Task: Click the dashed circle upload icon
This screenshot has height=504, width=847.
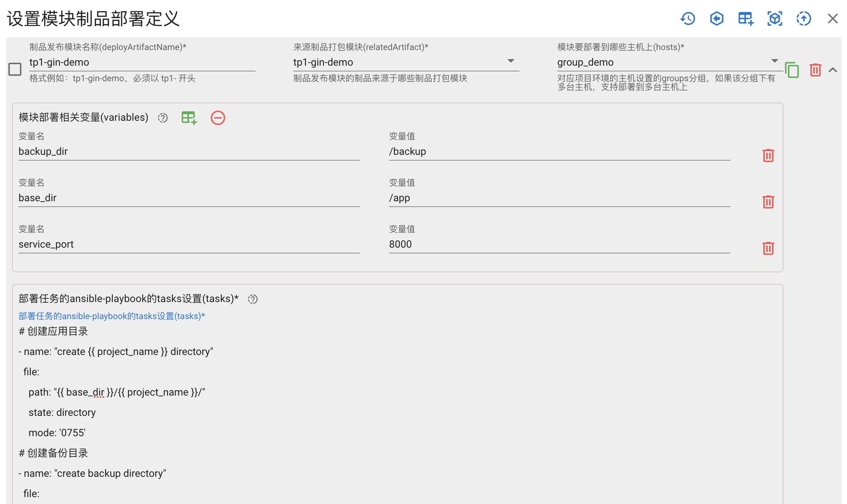Action: (x=803, y=18)
